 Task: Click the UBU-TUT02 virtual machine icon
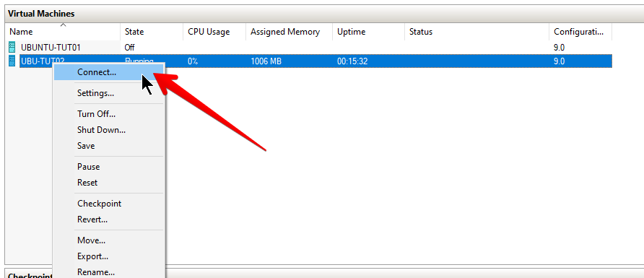tap(12, 61)
